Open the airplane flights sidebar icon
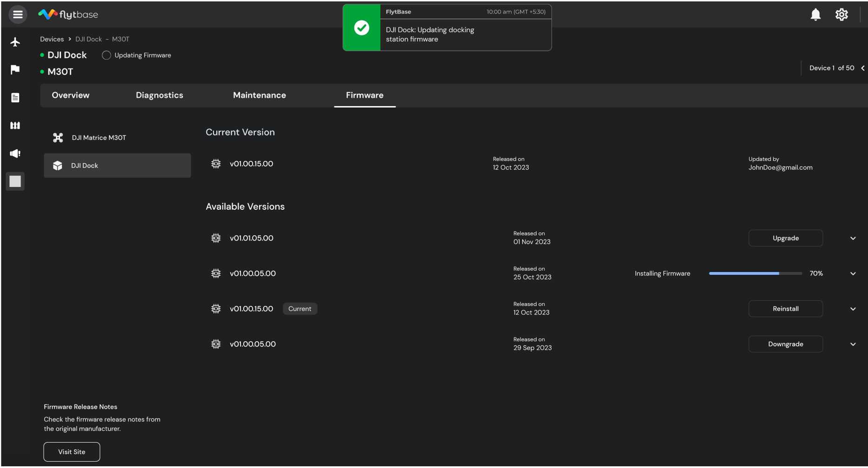Image resolution: width=868 pixels, height=468 pixels. (15, 42)
